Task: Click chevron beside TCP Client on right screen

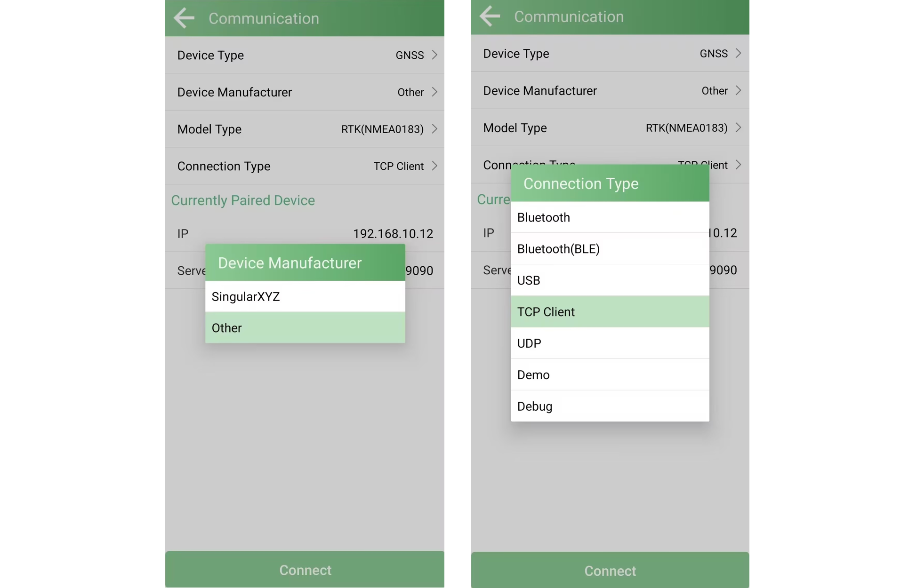Action: click(x=738, y=165)
